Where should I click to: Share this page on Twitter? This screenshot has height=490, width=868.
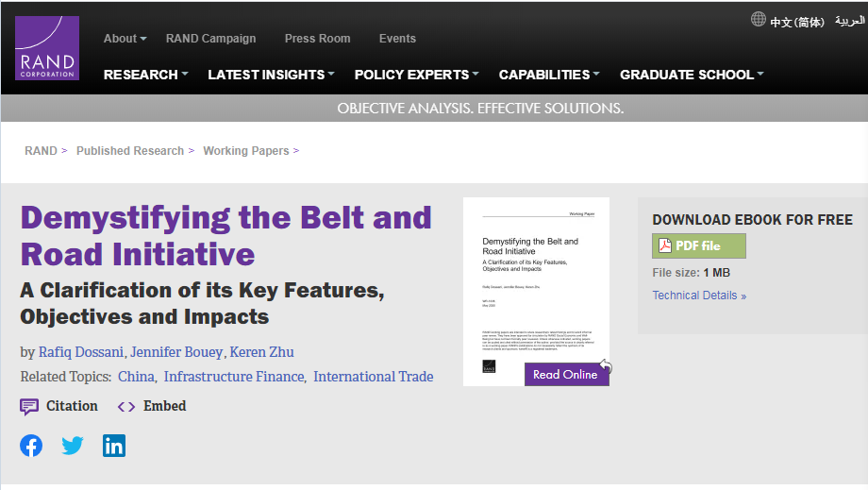tap(73, 446)
